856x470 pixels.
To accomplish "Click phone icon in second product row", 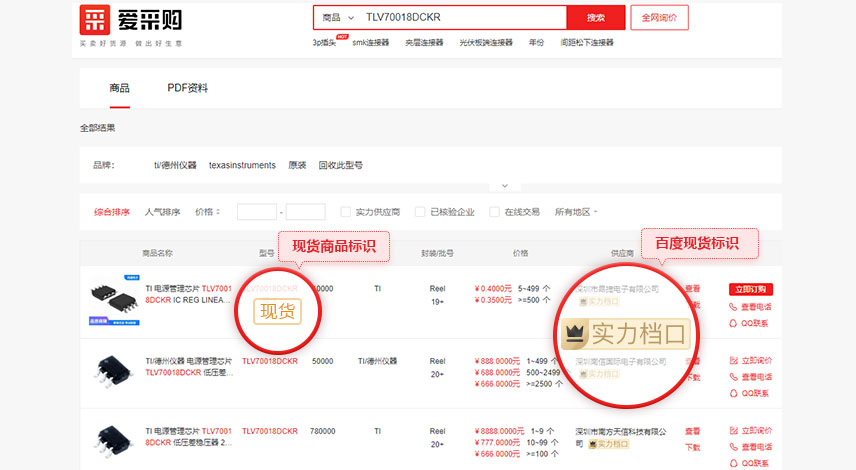I will (734, 377).
